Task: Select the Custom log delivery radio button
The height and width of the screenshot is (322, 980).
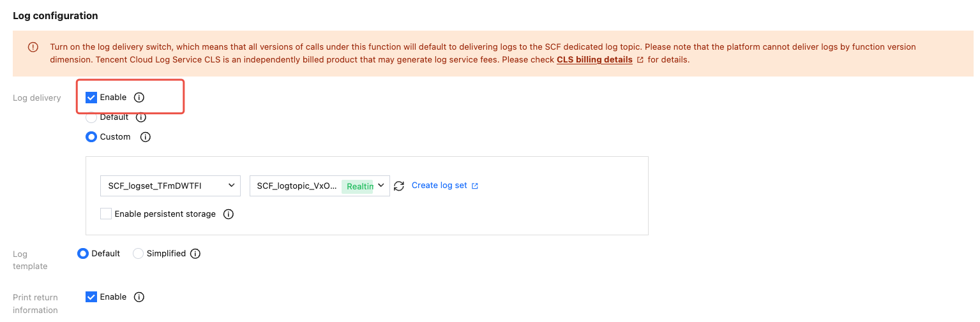Action: [x=91, y=137]
